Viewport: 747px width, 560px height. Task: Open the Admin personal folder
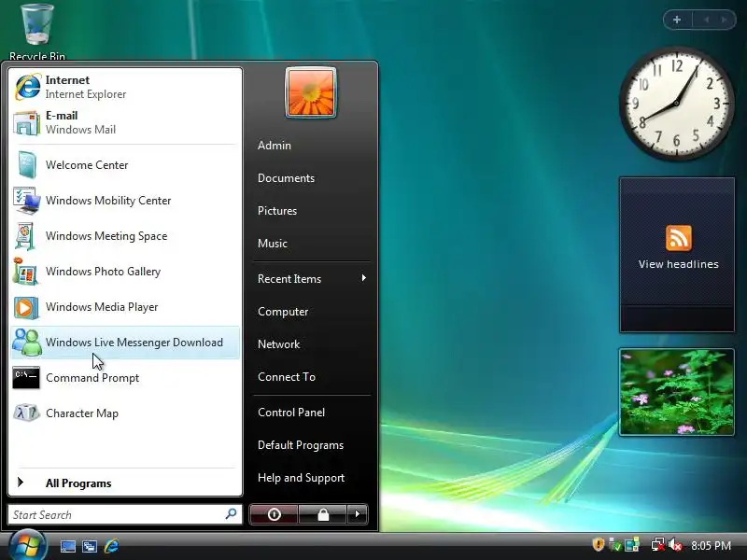coord(275,146)
